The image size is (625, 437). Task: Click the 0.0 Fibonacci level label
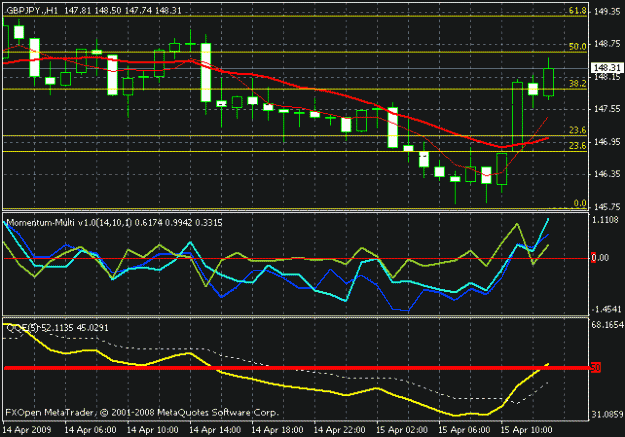click(580, 203)
